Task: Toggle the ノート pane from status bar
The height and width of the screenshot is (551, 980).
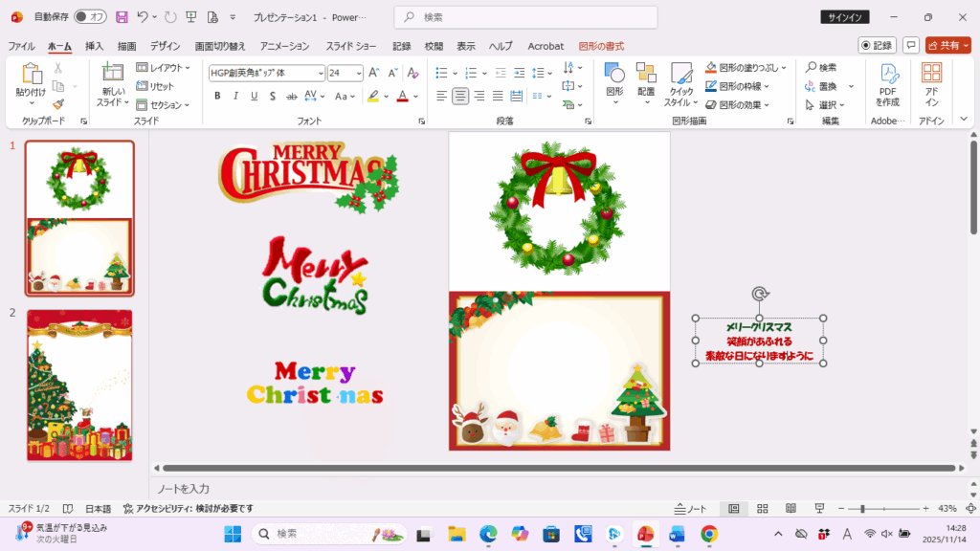Action: 690,509
